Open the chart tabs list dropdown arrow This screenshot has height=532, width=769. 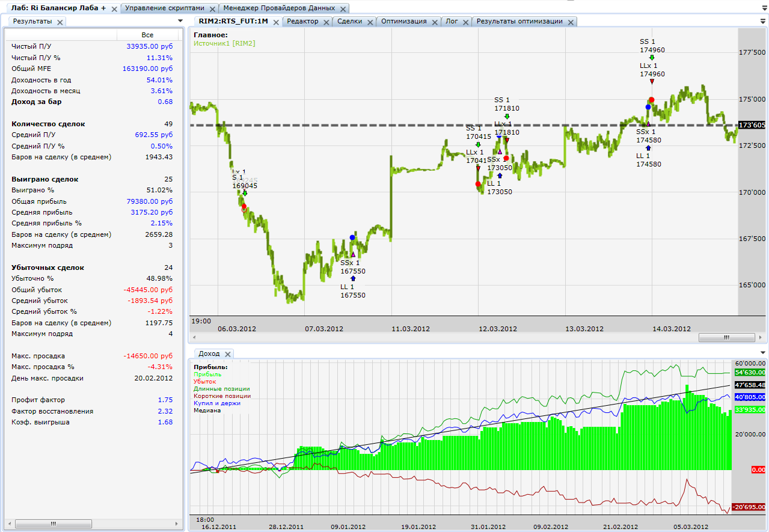[763, 21]
